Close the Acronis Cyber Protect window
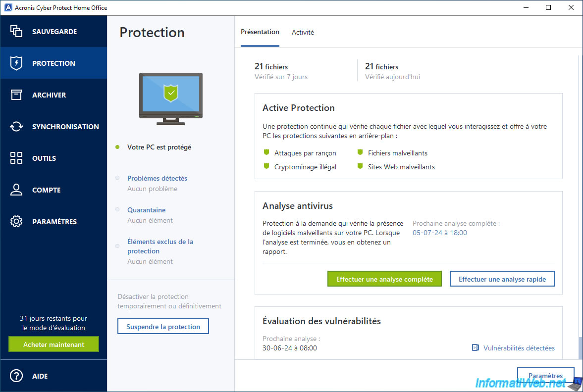Screen dimensions: 583x392 pos(571,7)
